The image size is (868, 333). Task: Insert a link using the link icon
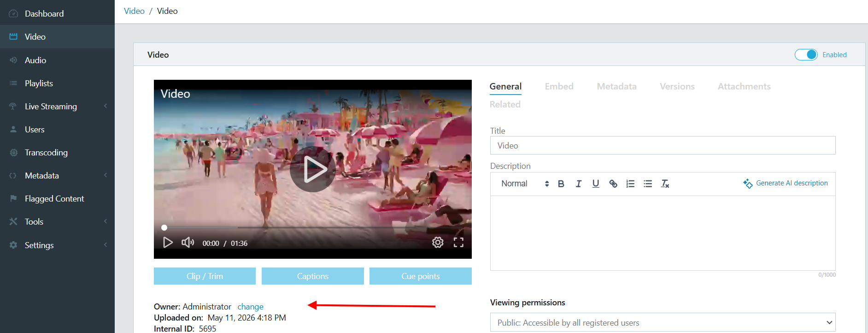[613, 184]
